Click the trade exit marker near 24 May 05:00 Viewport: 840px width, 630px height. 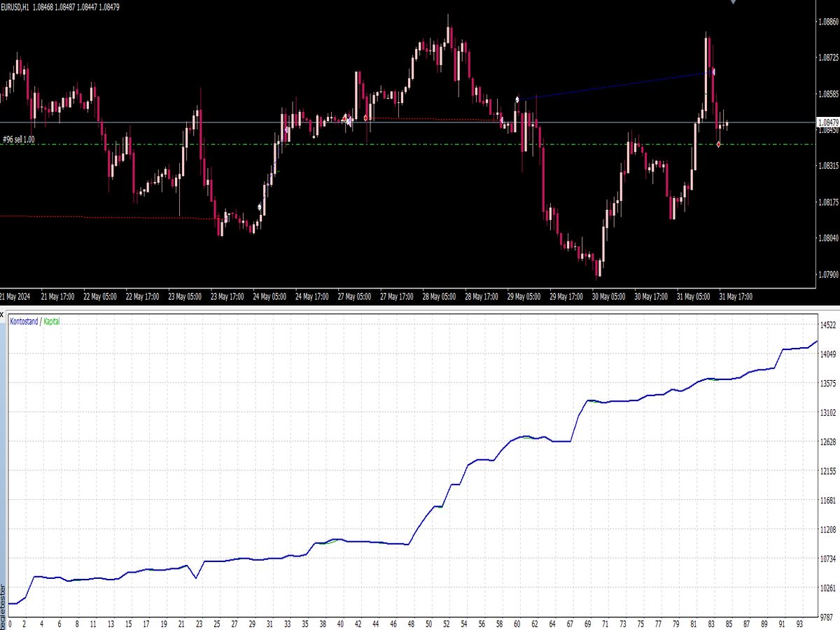click(287, 129)
